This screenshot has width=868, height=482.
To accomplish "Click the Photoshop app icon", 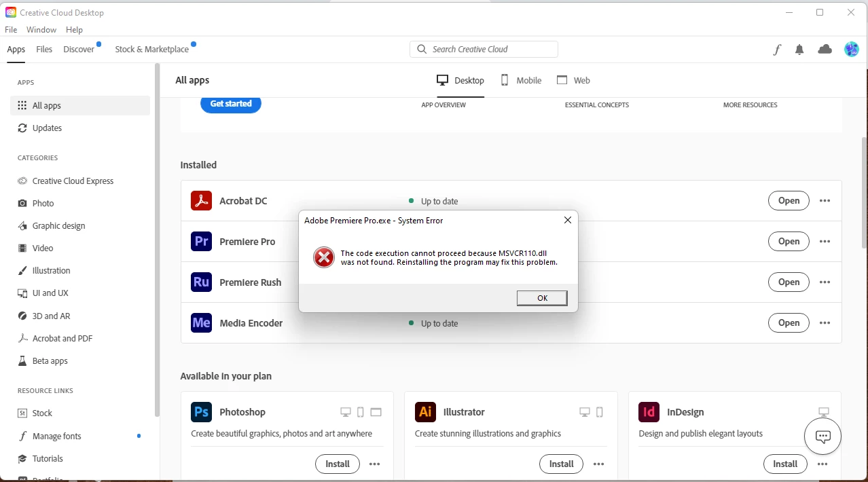I will click(x=201, y=412).
